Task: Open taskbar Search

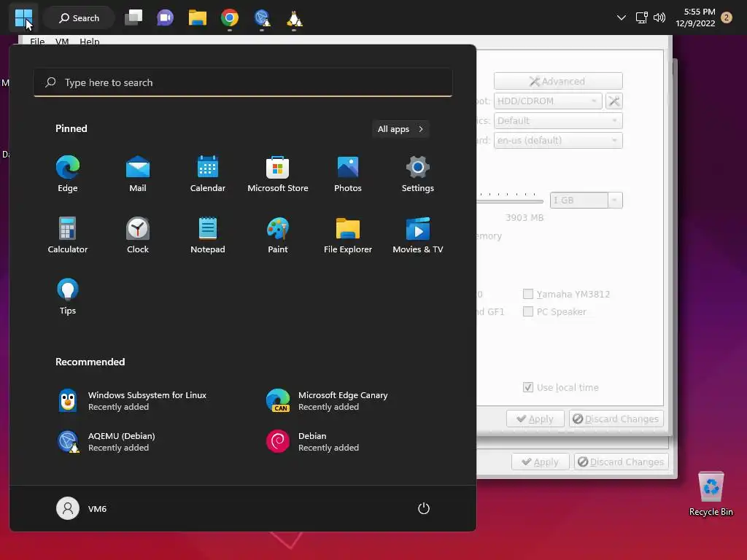Action: (x=79, y=18)
